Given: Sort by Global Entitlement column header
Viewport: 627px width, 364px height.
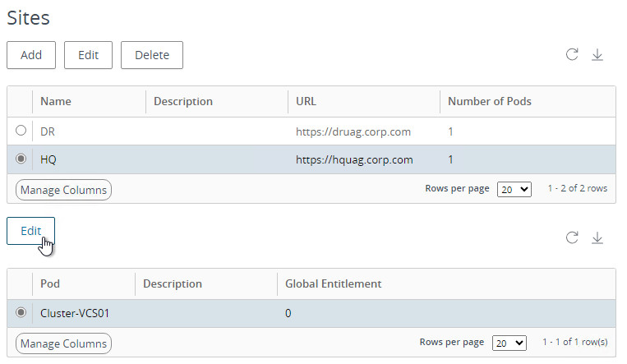Looking at the screenshot, I should pos(333,283).
